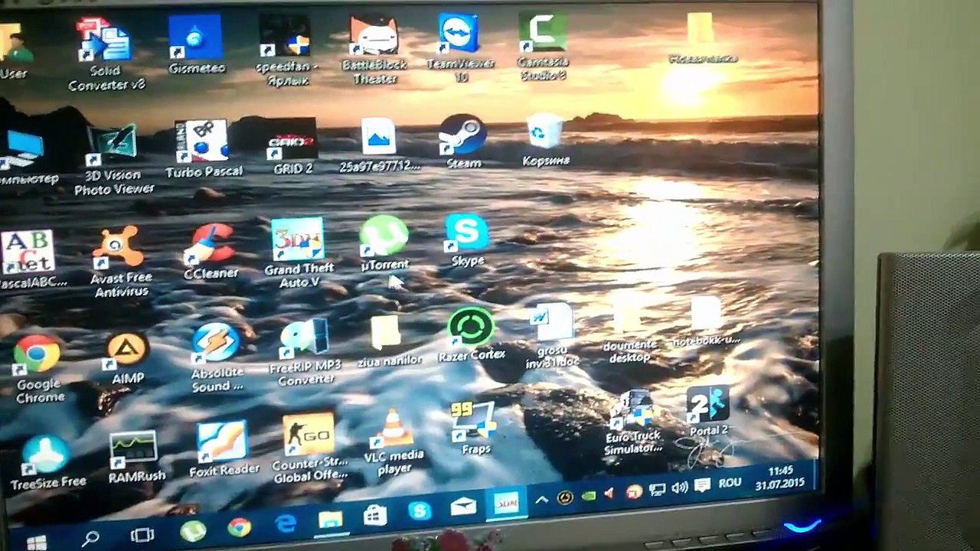Launch the AIMP player shortcut
The width and height of the screenshot is (980, 551).
(127, 358)
